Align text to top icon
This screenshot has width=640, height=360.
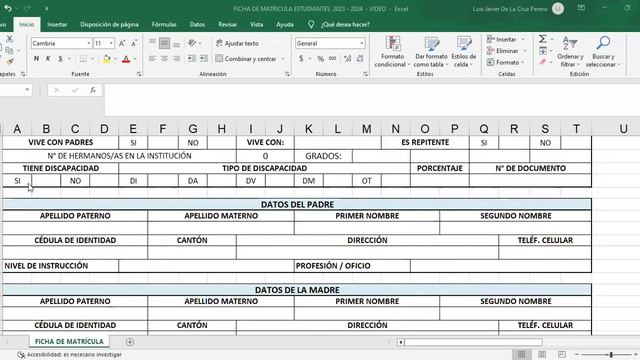[152, 42]
